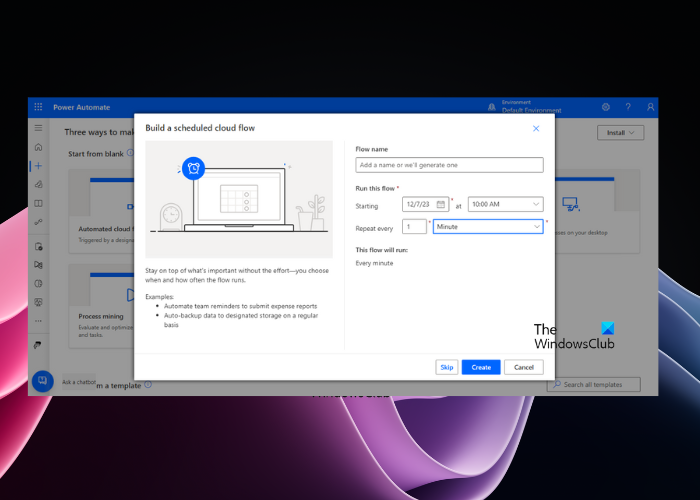
Task: Go to Home in the sidebar
Action: (38, 147)
